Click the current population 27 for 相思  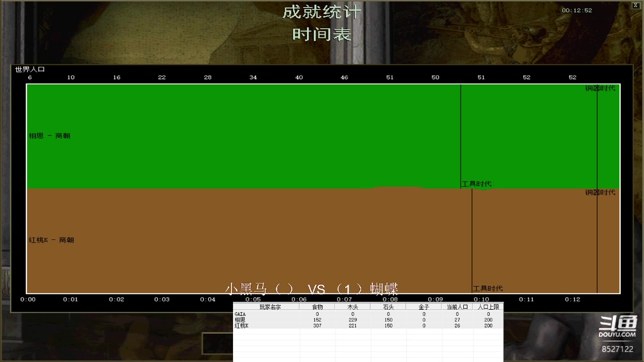457,320
